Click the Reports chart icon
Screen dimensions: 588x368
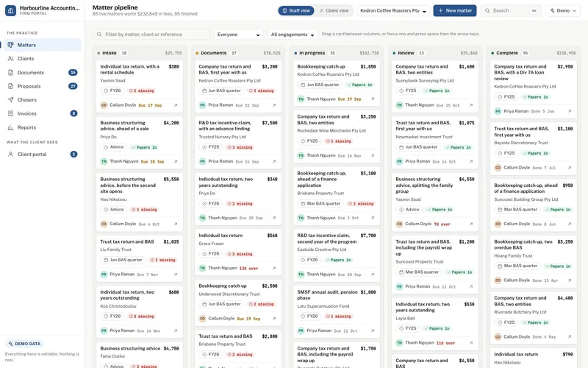[10, 127]
